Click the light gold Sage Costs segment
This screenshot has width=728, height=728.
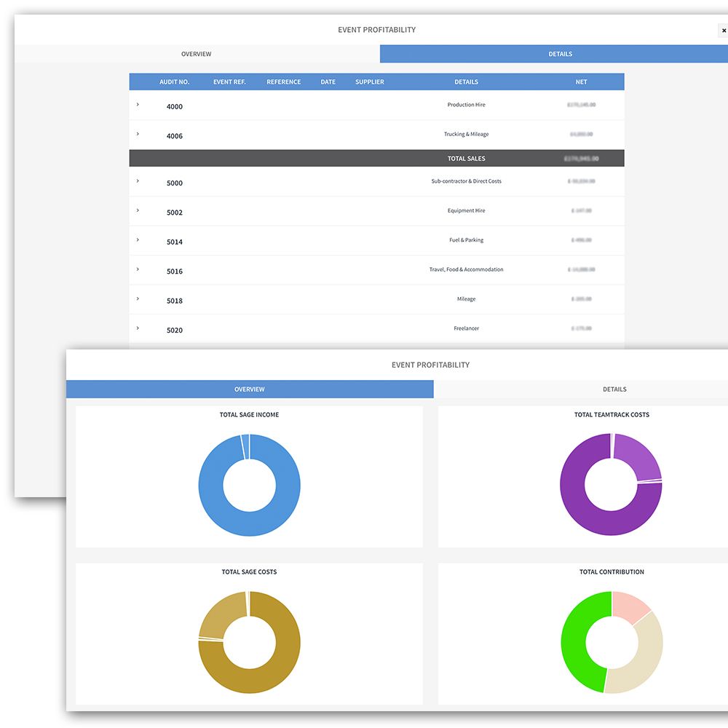click(222, 613)
